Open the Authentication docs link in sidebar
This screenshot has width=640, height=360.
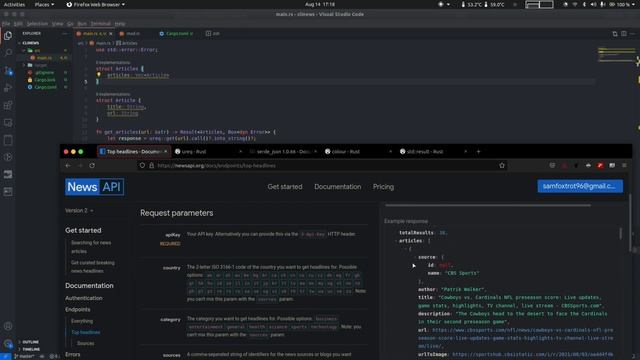(x=84, y=298)
